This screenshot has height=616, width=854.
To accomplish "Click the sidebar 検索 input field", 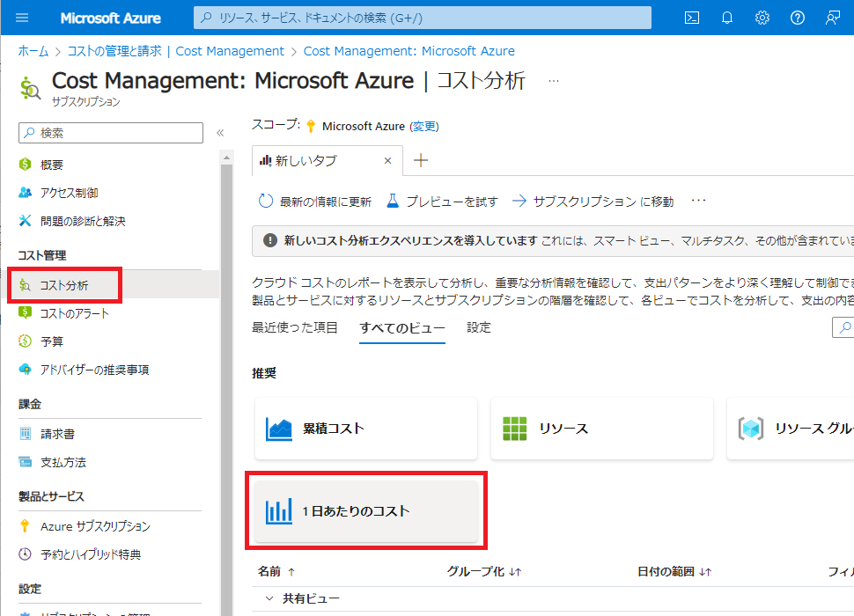I will point(111,133).
